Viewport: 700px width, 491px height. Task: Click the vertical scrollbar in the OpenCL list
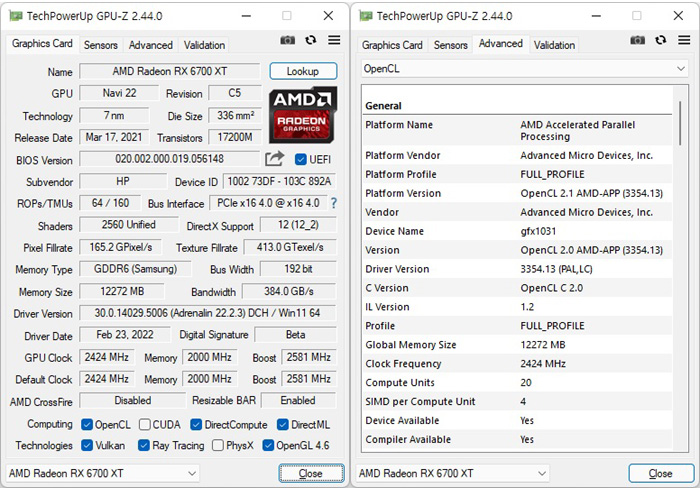tap(679, 123)
